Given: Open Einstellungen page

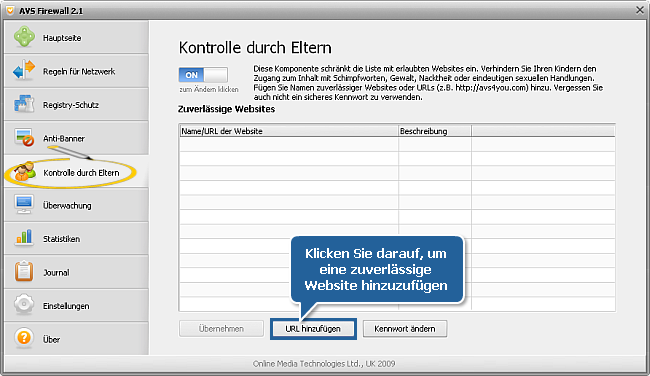Looking at the screenshot, I should tap(76, 306).
